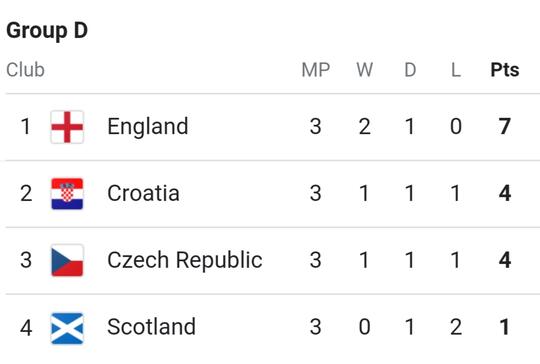Click Scotland's rank number 4
This screenshot has width=540, height=364.
click(26, 328)
